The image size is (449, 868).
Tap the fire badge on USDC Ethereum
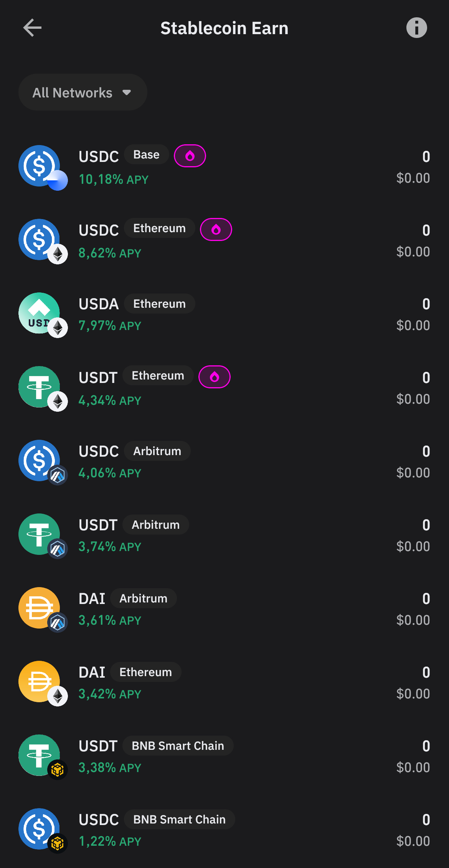click(216, 229)
